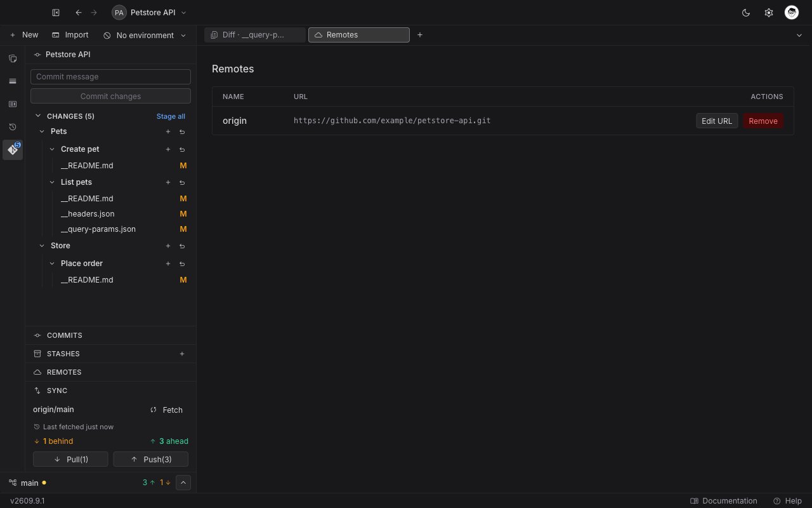
Task: Open the history icon in sidebar
Action: click(13, 127)
